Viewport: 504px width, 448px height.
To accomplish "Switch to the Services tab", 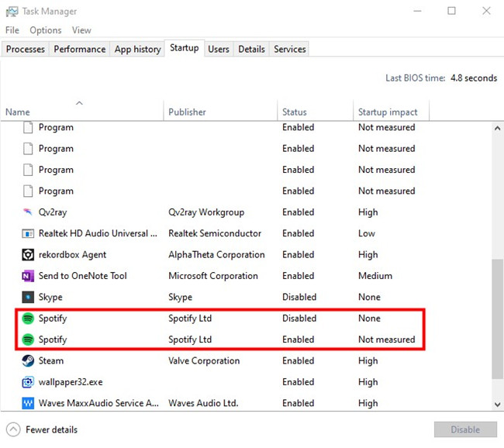I will point(290,49).
